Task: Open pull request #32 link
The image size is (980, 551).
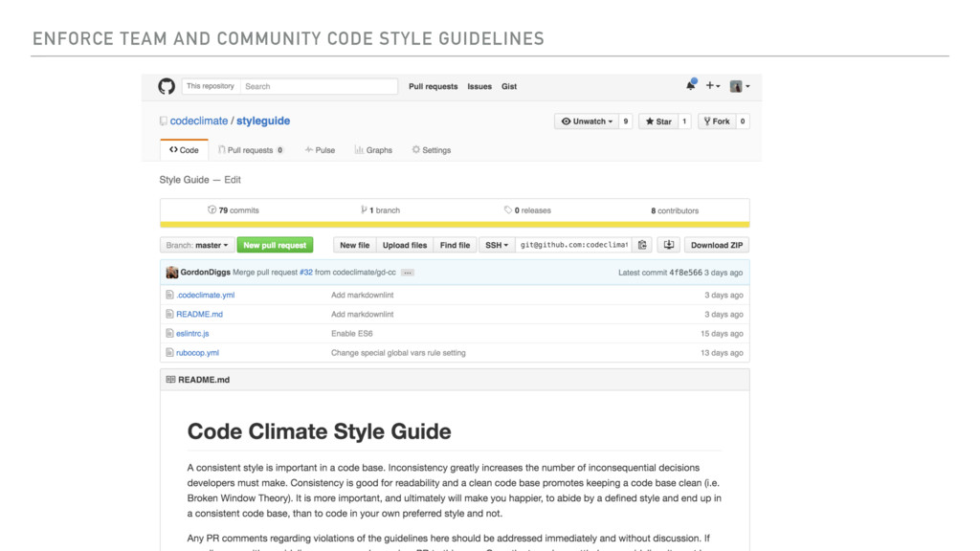Action: pos(305,273)
